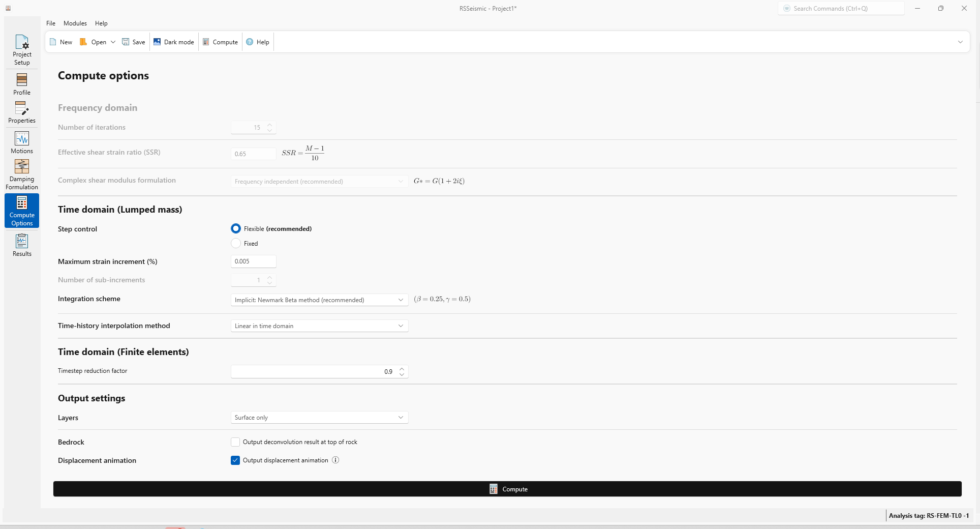The width and height of the screenshot is (980, 529).
Task: Select Flexible (recommended) step control
Action: (236, 228)
